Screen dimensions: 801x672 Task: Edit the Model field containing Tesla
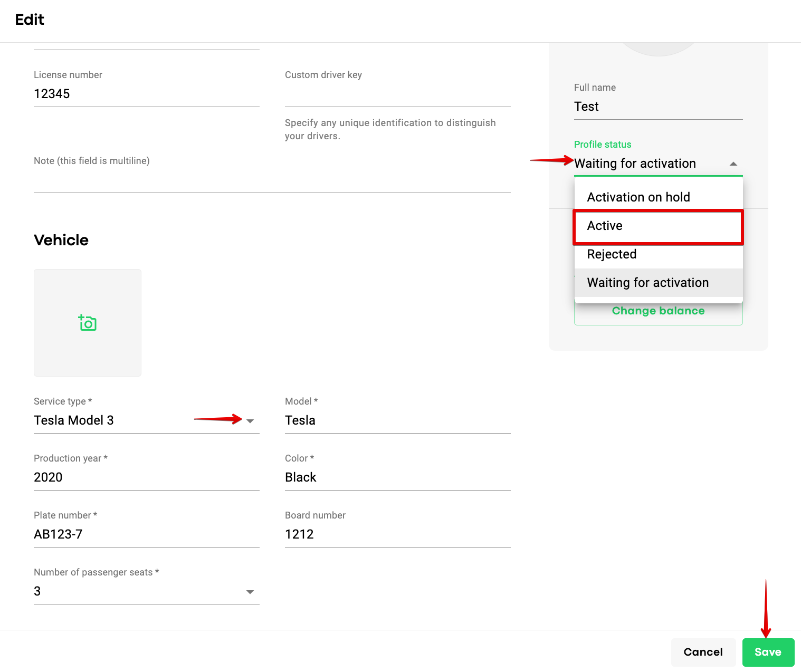point(397,420)
